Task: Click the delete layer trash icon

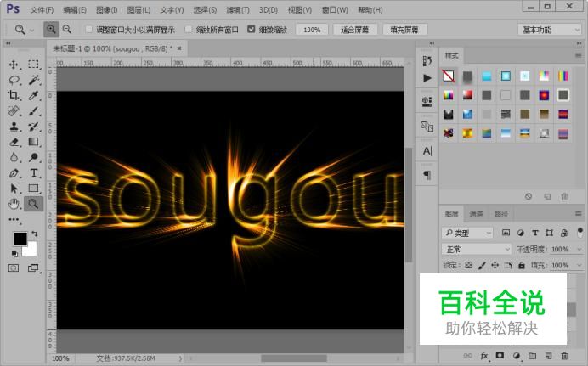Action: click(x=564, y=356)
